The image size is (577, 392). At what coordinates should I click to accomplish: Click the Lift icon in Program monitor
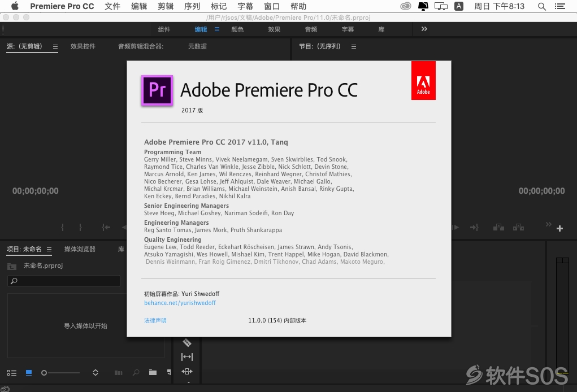(498, 227)
